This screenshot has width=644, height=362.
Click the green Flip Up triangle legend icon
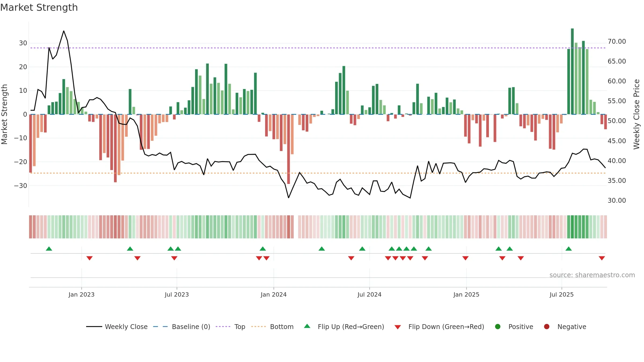point(307,326)
